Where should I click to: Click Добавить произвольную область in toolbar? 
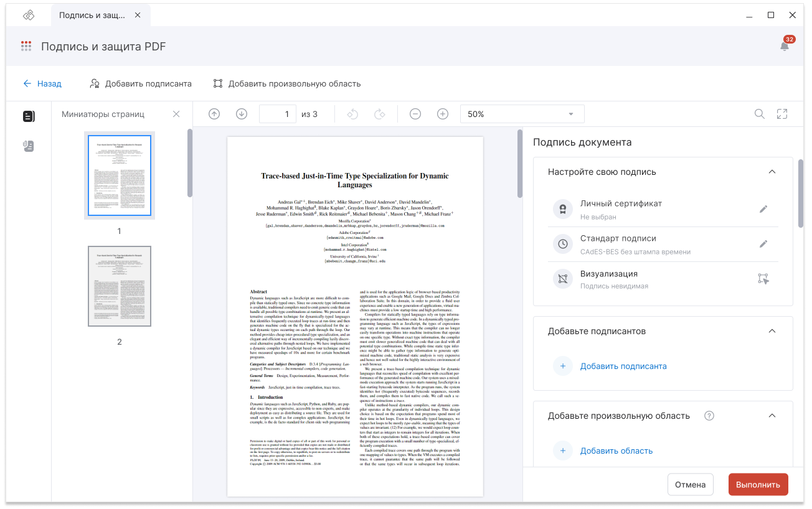point(287,83)
